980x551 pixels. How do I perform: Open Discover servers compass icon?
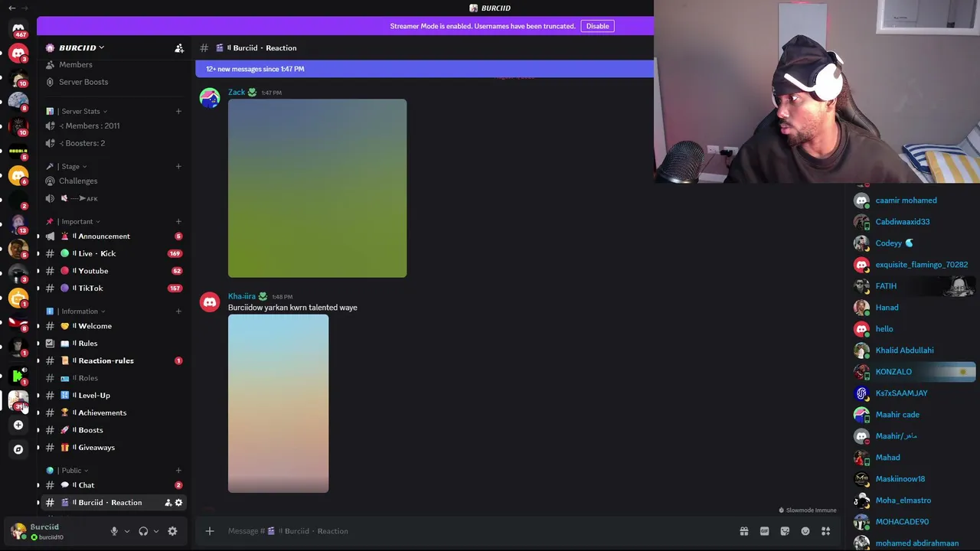pos(18,449)
